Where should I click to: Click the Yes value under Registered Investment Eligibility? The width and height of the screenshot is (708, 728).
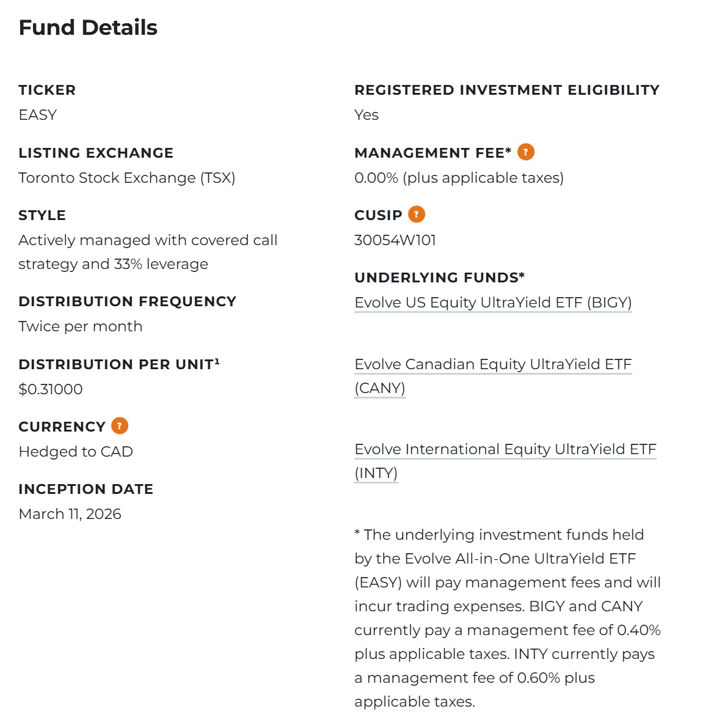367,115
